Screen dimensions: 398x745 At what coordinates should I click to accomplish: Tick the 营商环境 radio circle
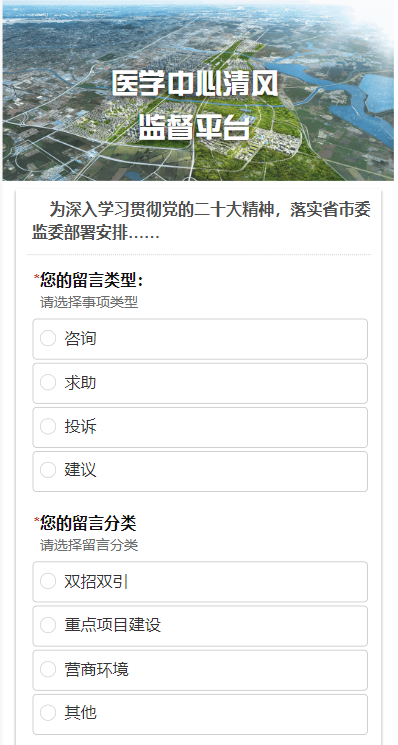pyautogui.click(x=48, y=669)
